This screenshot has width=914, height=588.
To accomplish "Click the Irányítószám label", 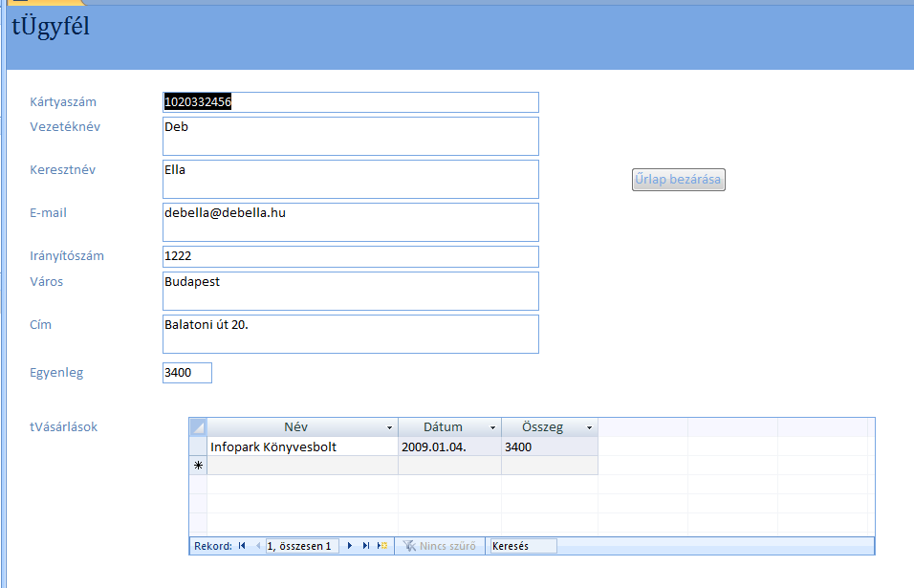I will click(67, 256).
